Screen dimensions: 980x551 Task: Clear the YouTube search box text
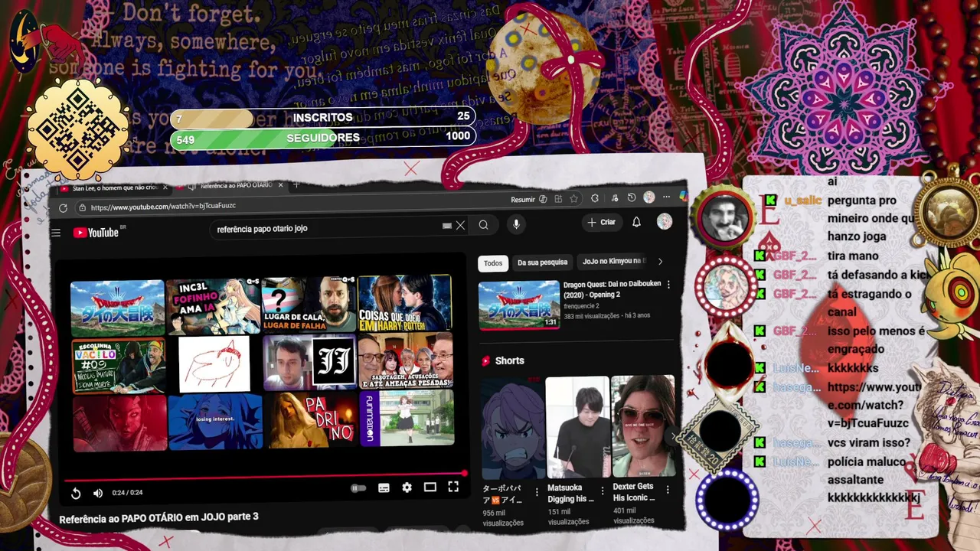460,225
